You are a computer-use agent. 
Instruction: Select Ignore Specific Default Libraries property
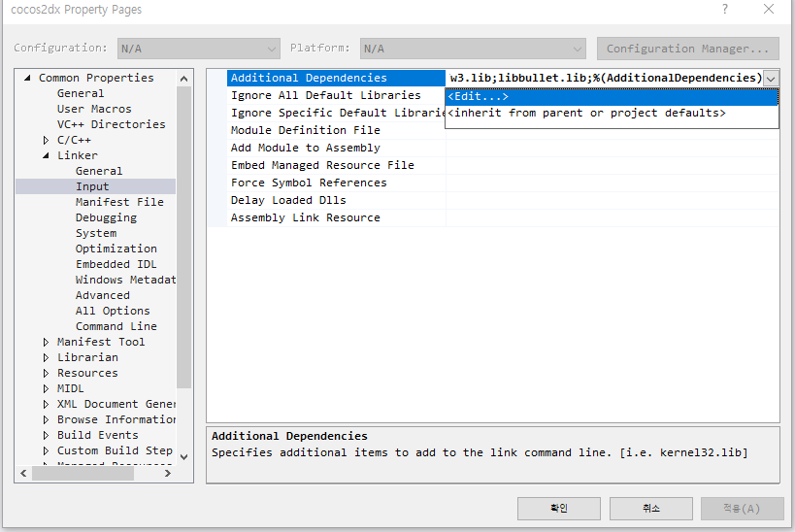(336, 113)
